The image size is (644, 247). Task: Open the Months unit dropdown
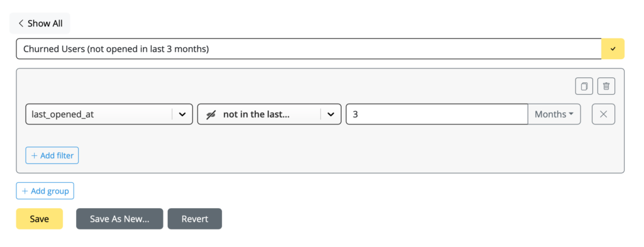point(554,114)
